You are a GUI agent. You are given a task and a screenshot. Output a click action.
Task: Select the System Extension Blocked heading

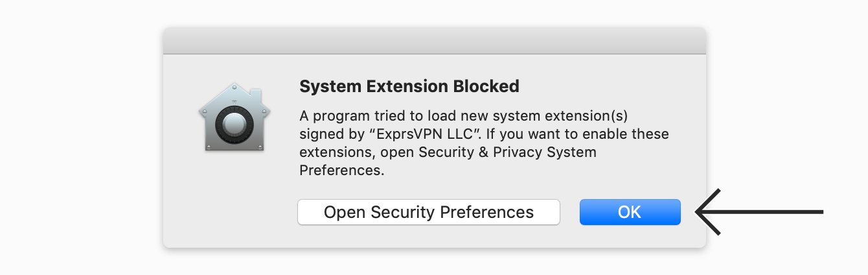[409, 86]
